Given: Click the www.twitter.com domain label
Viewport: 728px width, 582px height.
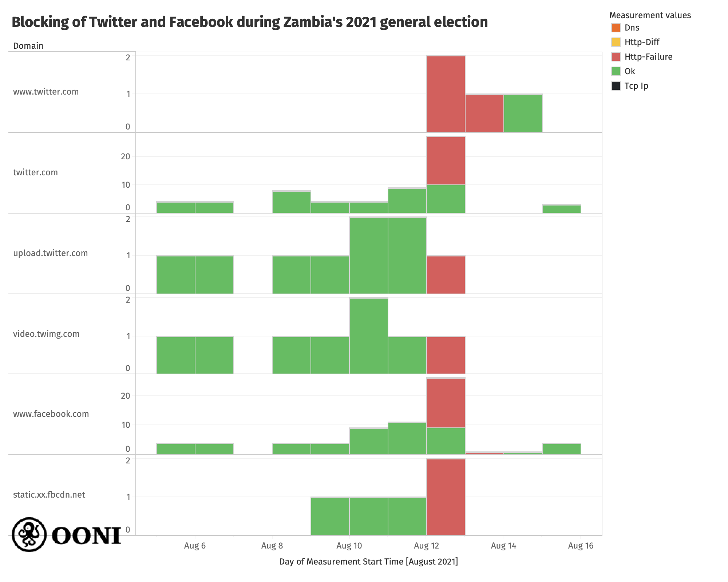Looking at the screenshot, I should (x=46, y=92).
